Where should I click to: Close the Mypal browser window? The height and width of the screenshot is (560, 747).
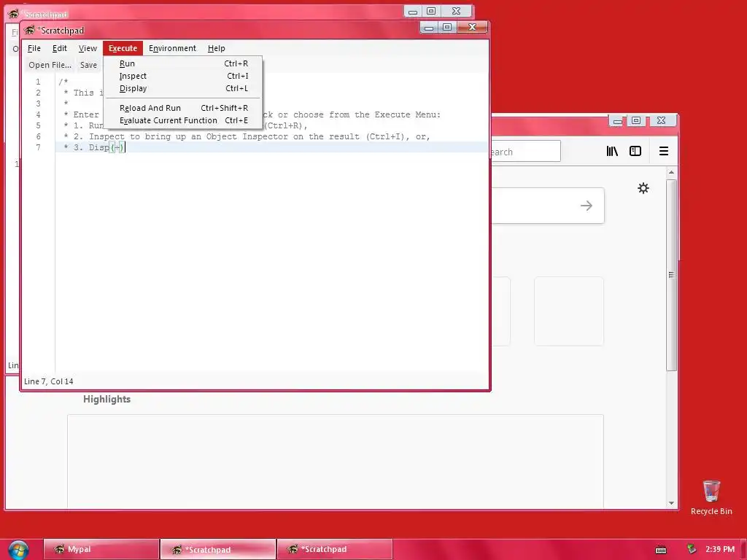(661, 120)
